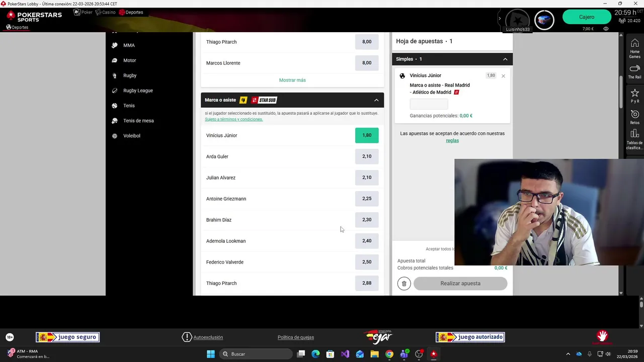644x362 pixels.
Task: Select upper Thiago Pitarch 8,00 odds
Action: coord(367,42)
